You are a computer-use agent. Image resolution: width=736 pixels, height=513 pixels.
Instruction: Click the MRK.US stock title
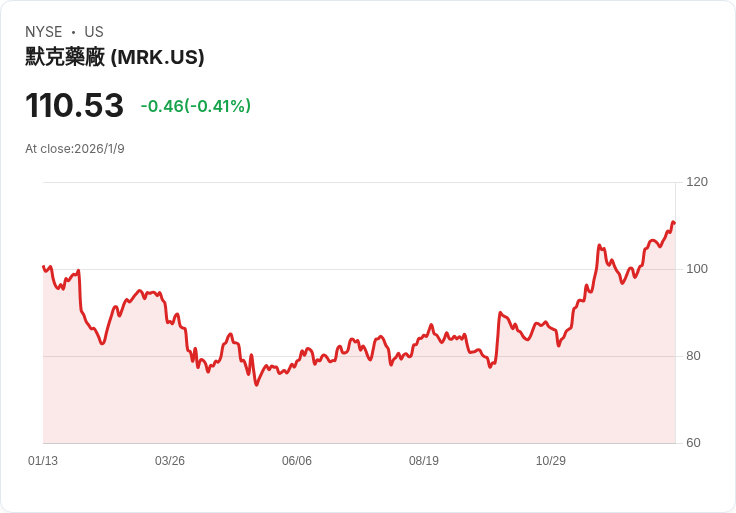pyautogui.click(x=115, y=57)
